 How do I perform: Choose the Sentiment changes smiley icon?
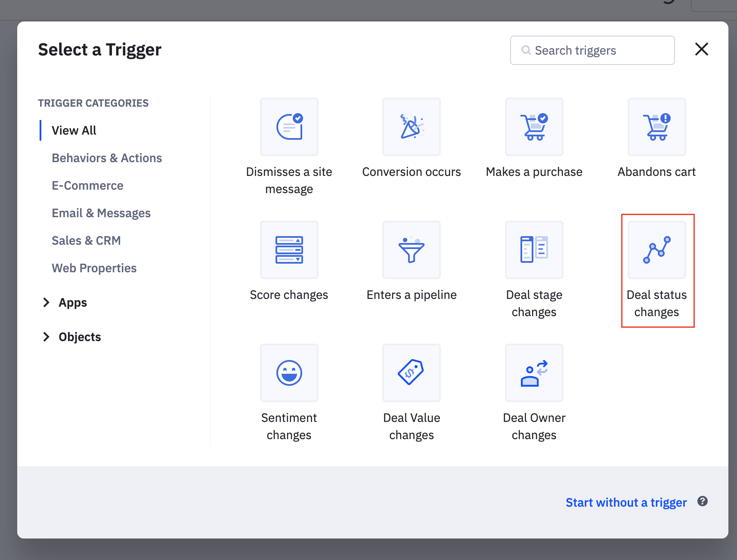[289, 373]
